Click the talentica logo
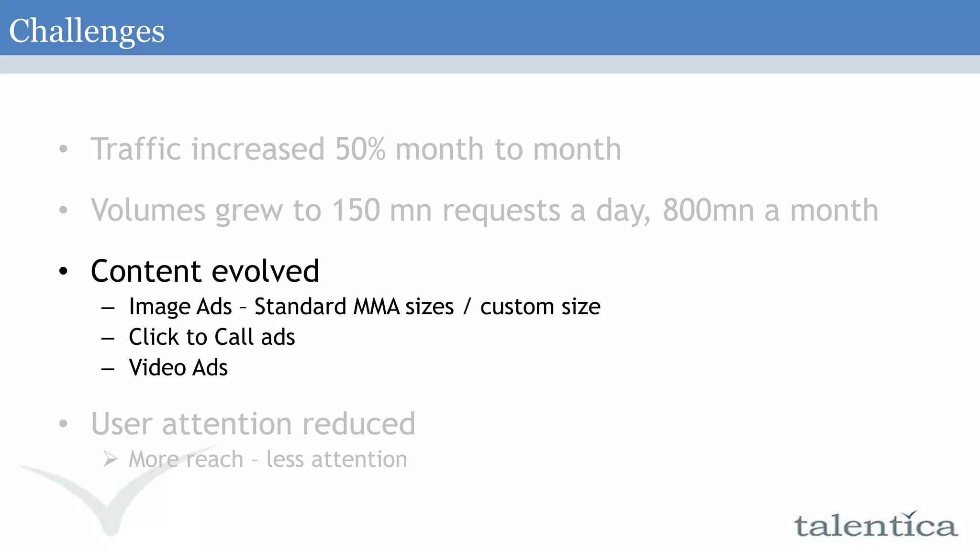 click(x=875, y=526)
